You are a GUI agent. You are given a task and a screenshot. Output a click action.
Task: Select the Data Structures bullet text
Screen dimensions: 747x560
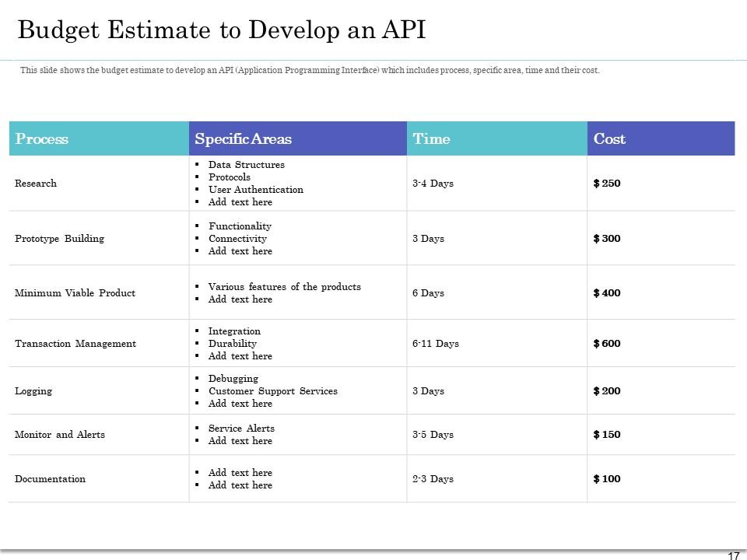(x=247, y=164)
